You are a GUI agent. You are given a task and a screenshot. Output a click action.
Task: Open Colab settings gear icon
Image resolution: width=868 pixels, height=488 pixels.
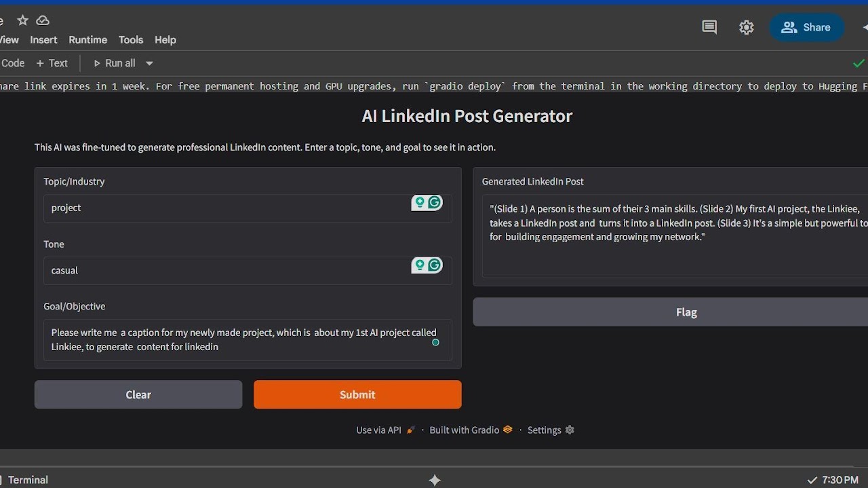pyautogui.click(x=746, y=27)
